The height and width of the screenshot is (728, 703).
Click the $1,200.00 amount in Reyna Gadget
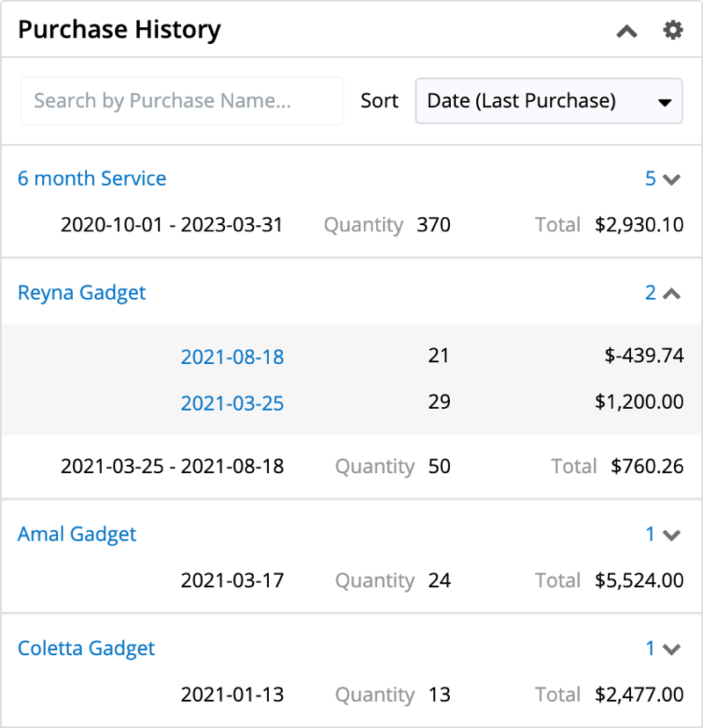tap(639, 403)
